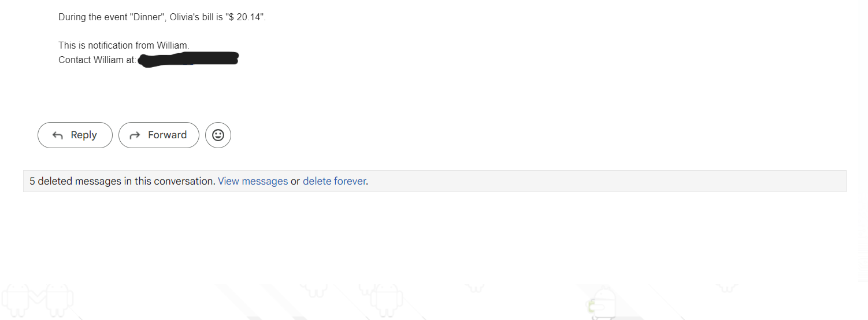Click the word "conversation" in the gray banner

pyautogui.click(x=184, y=181)
